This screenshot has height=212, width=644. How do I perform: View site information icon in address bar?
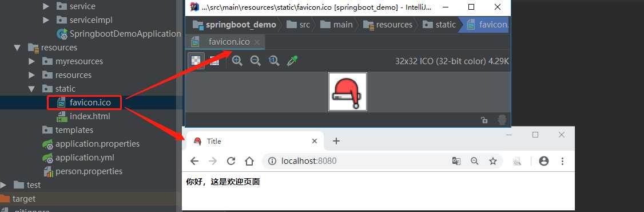coord(272,161)
